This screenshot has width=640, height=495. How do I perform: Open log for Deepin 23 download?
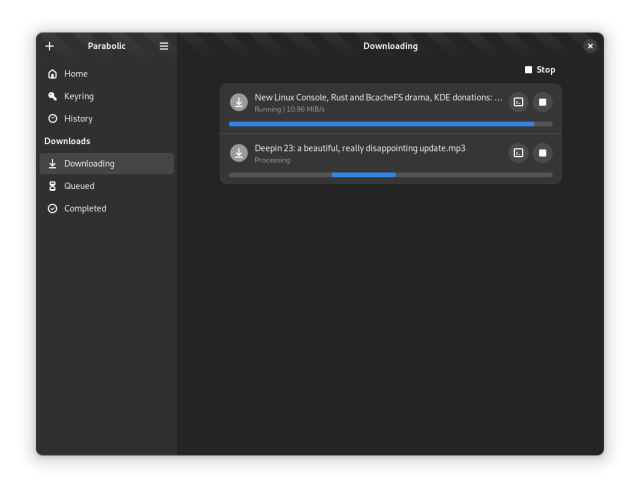click(x=518, y=153)
